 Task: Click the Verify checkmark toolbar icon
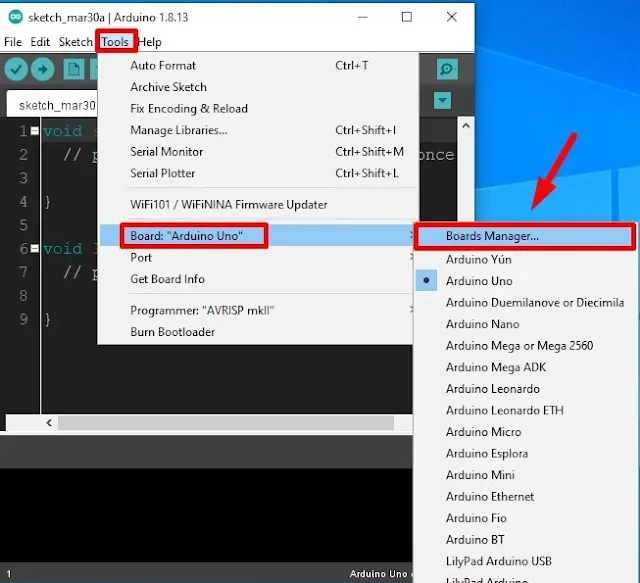(x=16, y=69)
